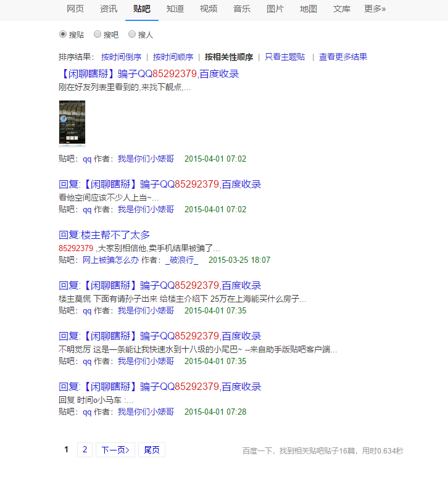Open author _破浪行_ profile

tap(182, 260)
